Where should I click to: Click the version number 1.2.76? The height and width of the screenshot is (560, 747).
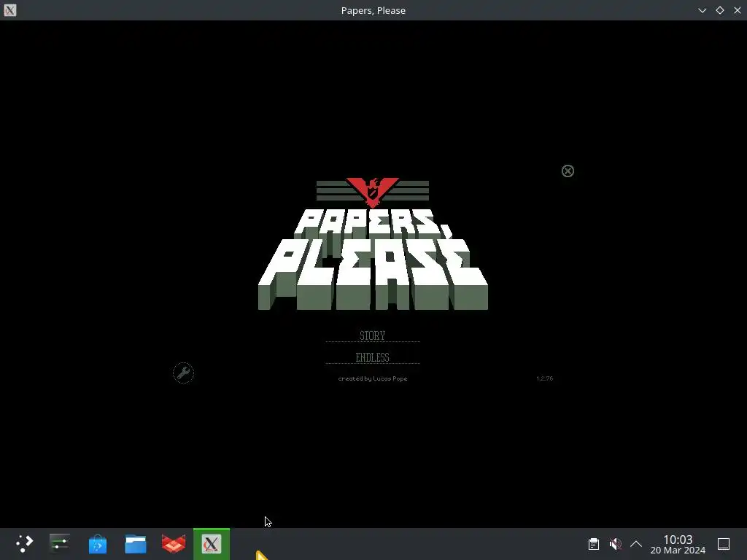544,378
